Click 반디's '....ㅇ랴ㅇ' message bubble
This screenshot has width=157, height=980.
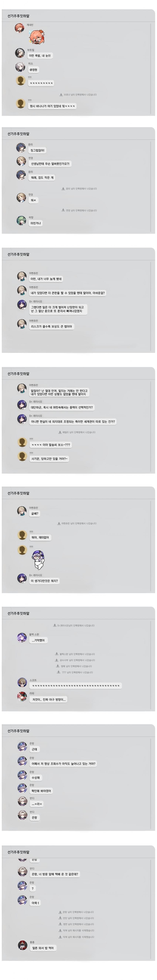tap(37, 804)
